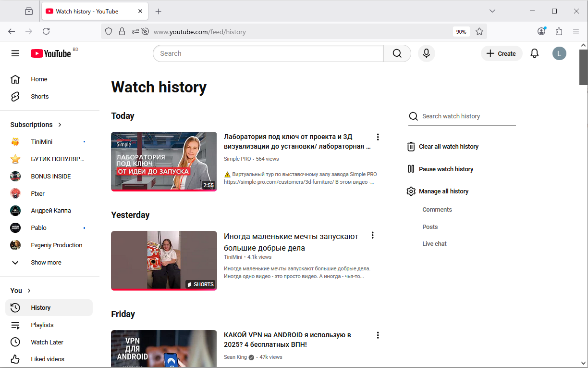
Task: Open Sean King channel link
Action: pyautogui.click(x=235, y=357)
